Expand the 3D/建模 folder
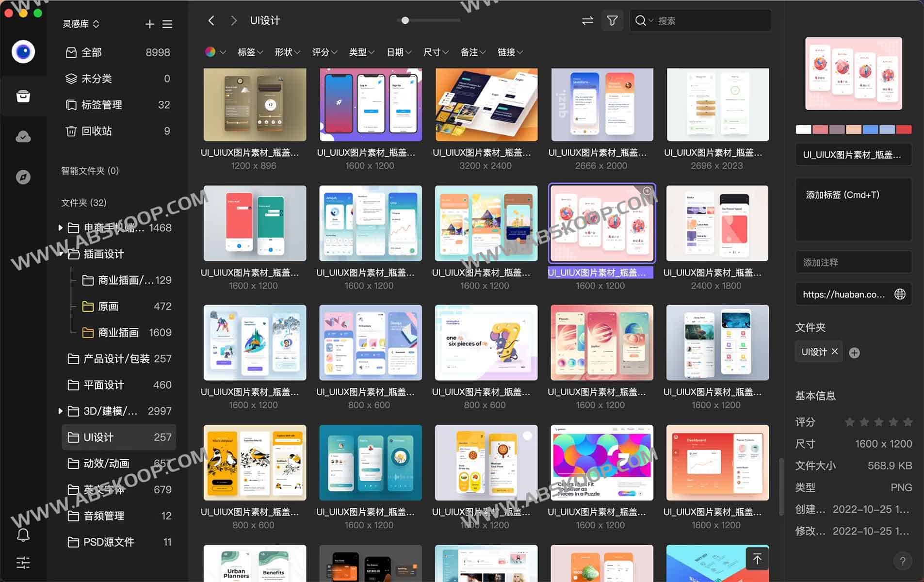This screenshot has height=582, width=924. click(60, 411)
